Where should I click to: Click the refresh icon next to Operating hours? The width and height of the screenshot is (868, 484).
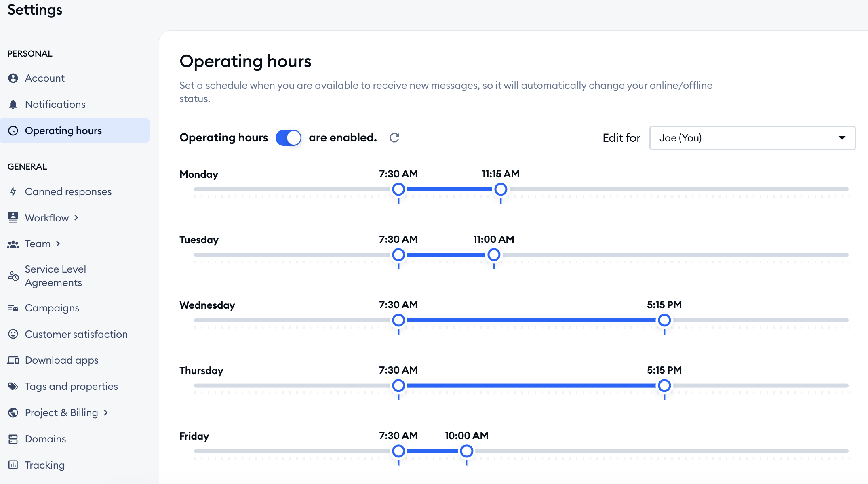pos(395,137)
